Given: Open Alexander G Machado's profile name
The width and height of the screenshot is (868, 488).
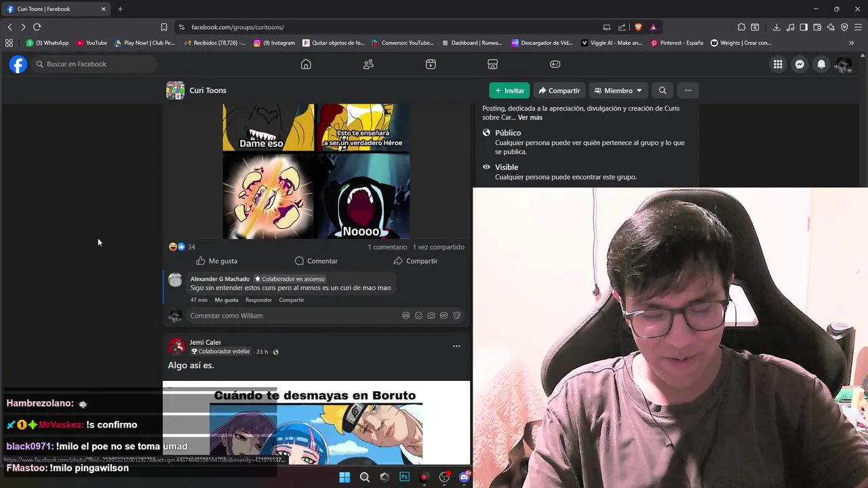Looking at the screenshot, I should click(x=220, y=279).
